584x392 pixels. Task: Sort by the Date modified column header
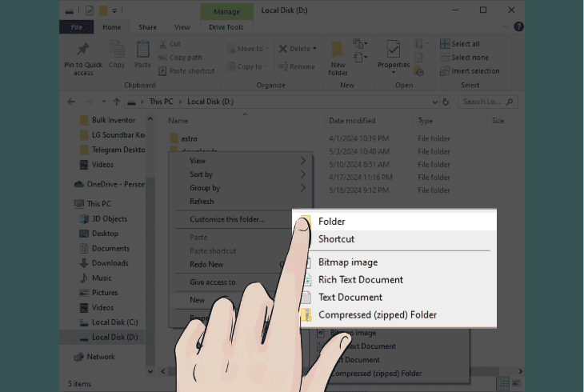(x=352, y=121)
